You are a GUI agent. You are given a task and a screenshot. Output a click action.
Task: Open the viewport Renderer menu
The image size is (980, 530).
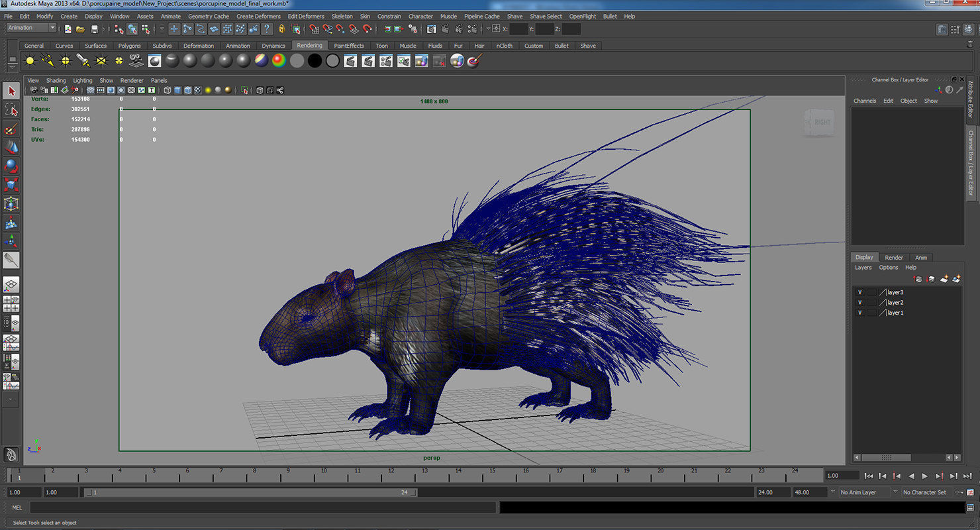pos(132,80)
